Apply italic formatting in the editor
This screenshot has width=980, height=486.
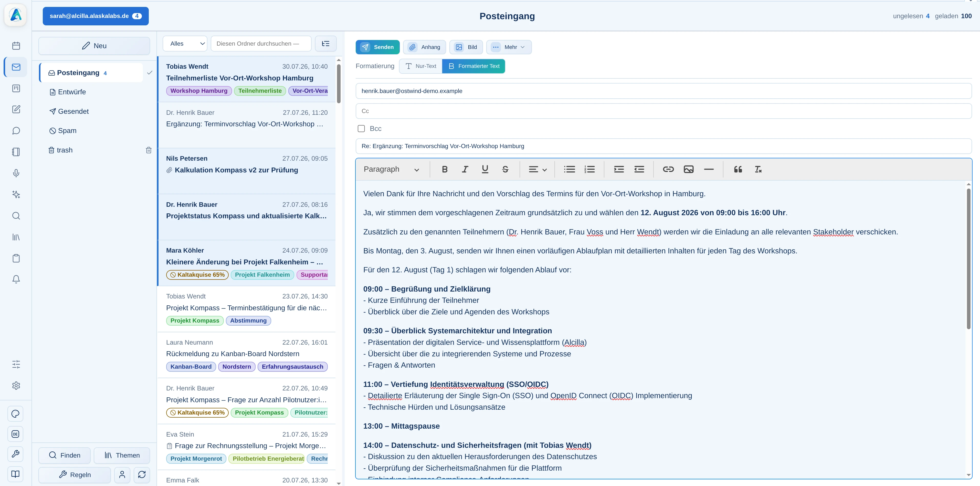pyautogui.click(x=465, y=169)
